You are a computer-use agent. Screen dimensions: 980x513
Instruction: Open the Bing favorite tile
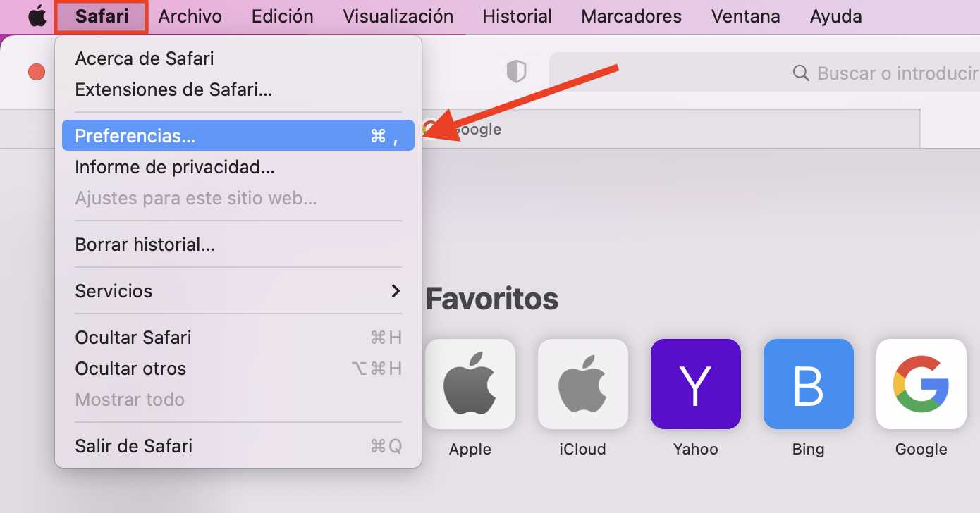pyautogui.click(x=809, y=384)
